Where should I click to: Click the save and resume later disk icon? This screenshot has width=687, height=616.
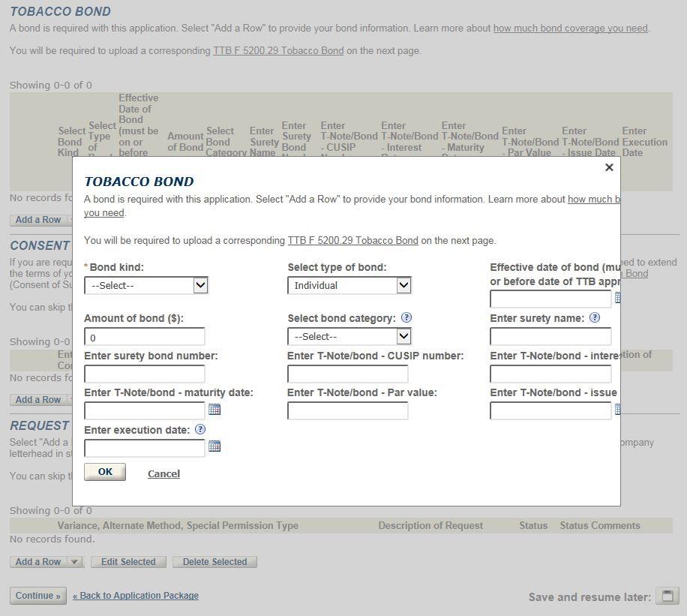(x=667, y=596)
